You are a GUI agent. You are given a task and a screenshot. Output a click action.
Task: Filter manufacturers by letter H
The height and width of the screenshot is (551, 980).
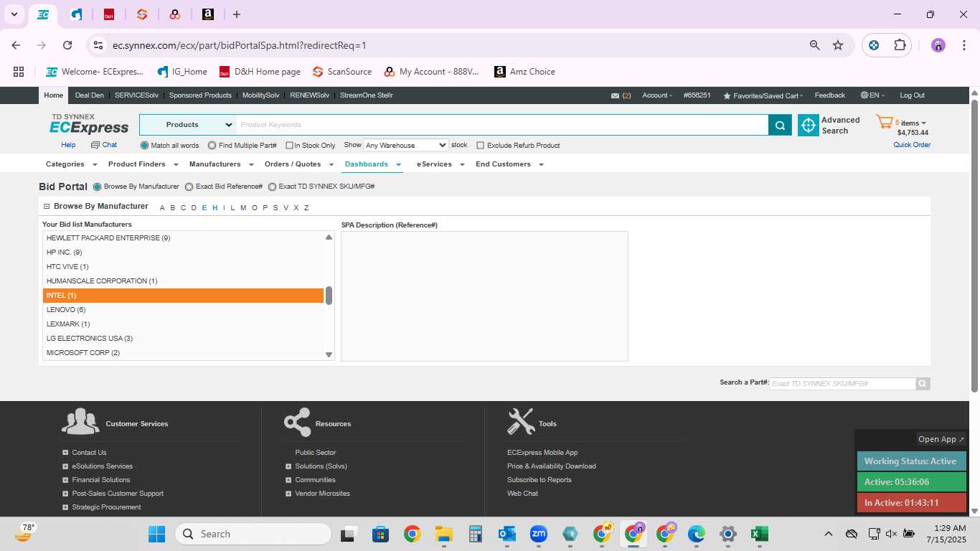pyautogui.click(x=215, y=208)
